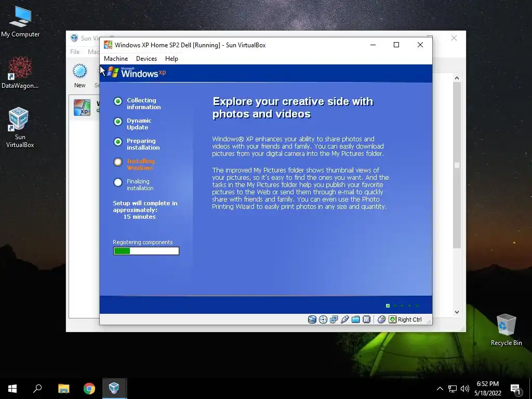Click the VM window resize grip corner
Image resolution: width=532 pixels, height=399 pixels.
click(x=429, y=321)
